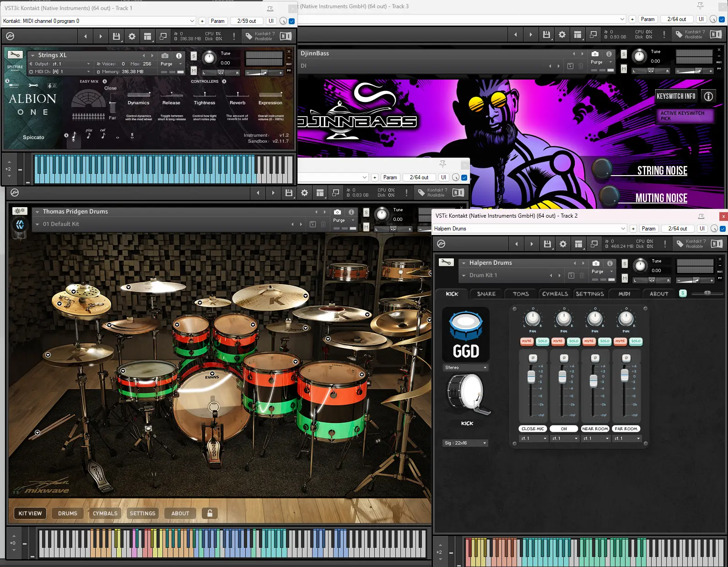728x567 pixels.
Task: Click the Param button in Track 1 header
Action: 218,21
